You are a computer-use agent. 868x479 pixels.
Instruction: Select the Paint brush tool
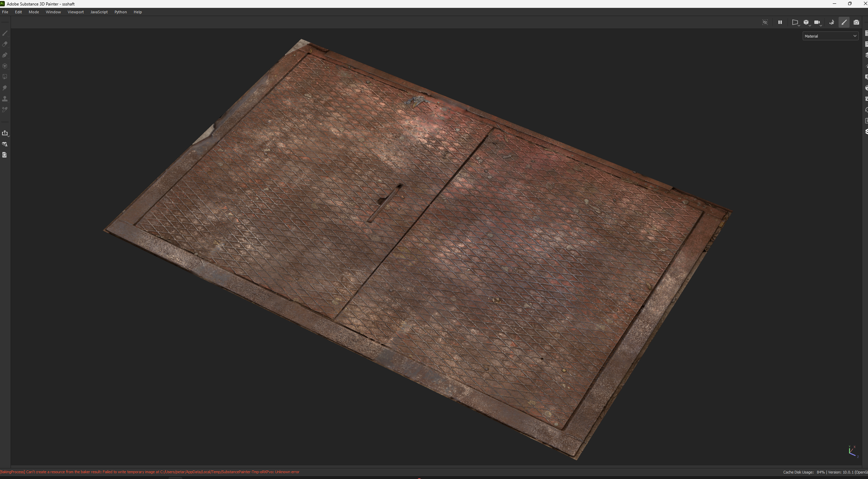[5, 33]
